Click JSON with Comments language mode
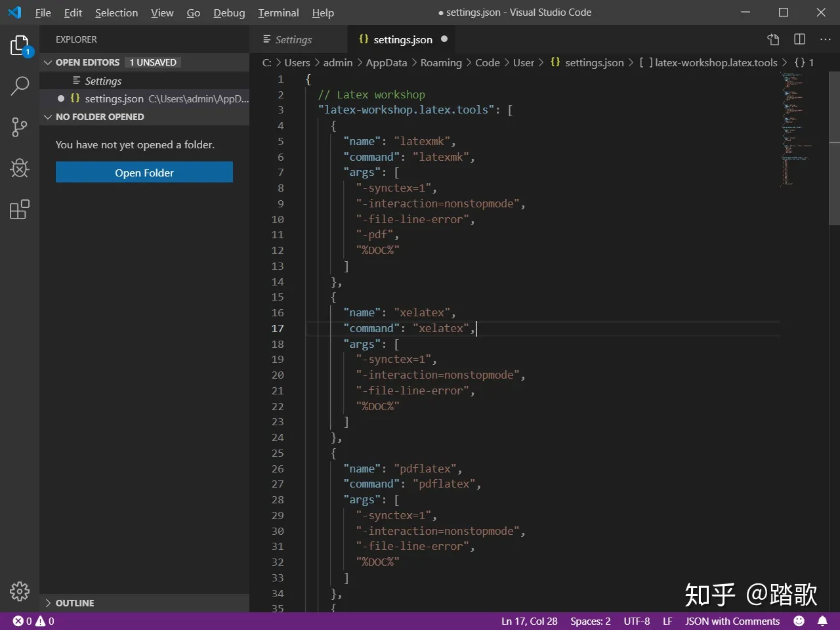 point(732,621)
